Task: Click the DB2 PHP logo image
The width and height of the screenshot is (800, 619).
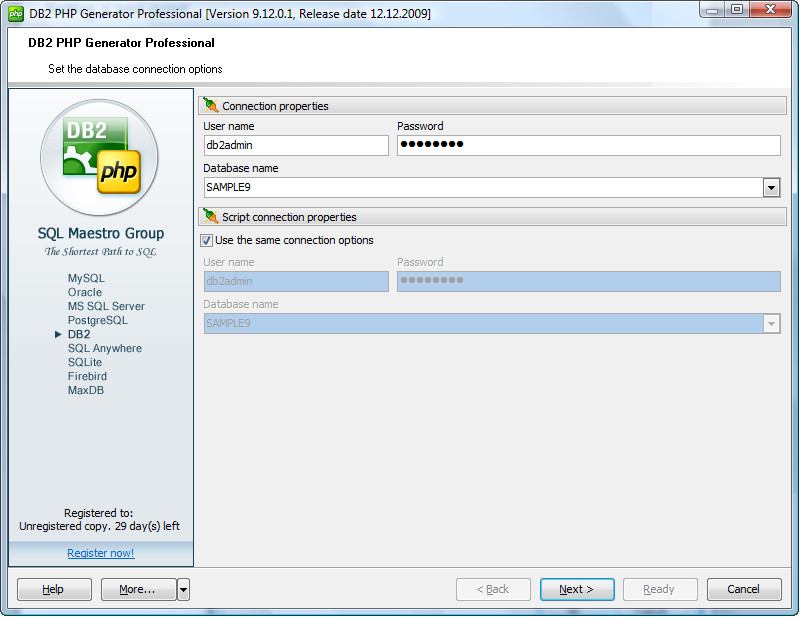Action: pyautogui.click(x=99, y=157)
